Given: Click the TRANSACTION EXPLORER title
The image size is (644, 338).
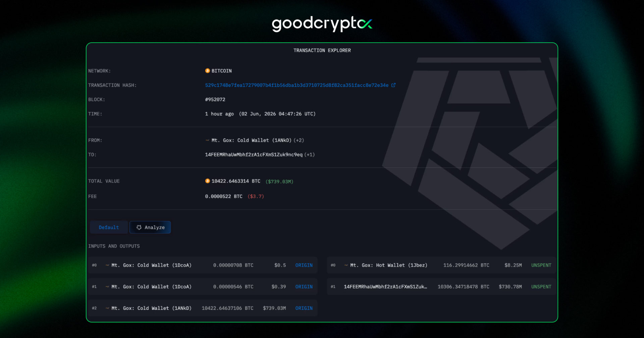Looking at the screenshot, I should point(322,50).
